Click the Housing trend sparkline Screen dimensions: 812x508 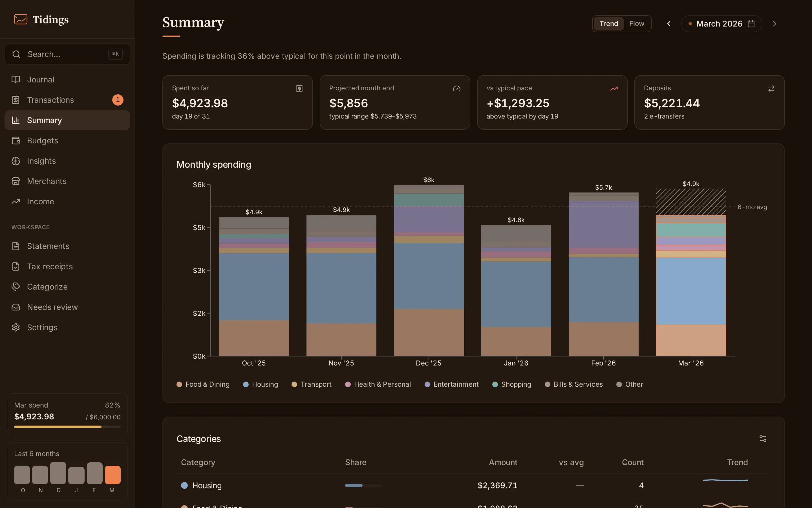pos(726,480)
